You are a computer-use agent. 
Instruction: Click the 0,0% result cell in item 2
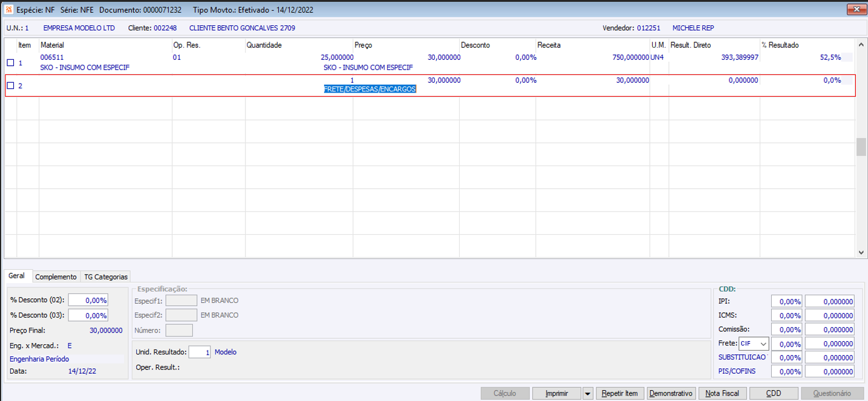click(832, 80)
